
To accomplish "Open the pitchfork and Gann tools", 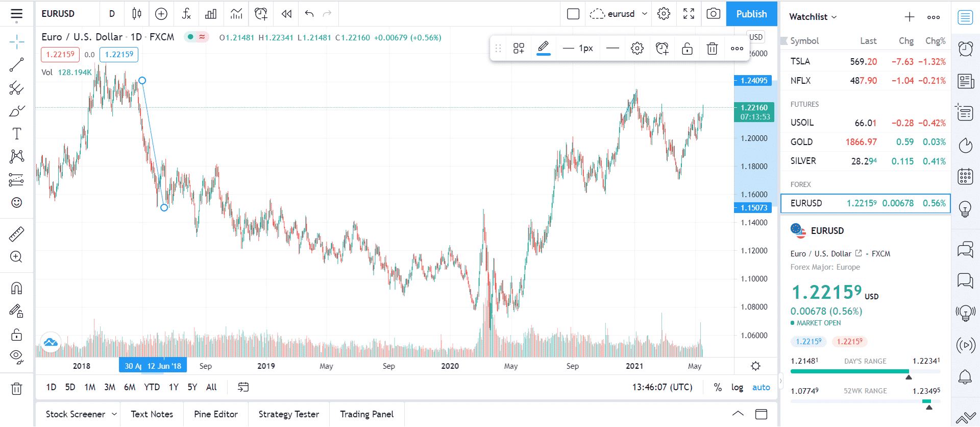I will (x=16, y=88).
